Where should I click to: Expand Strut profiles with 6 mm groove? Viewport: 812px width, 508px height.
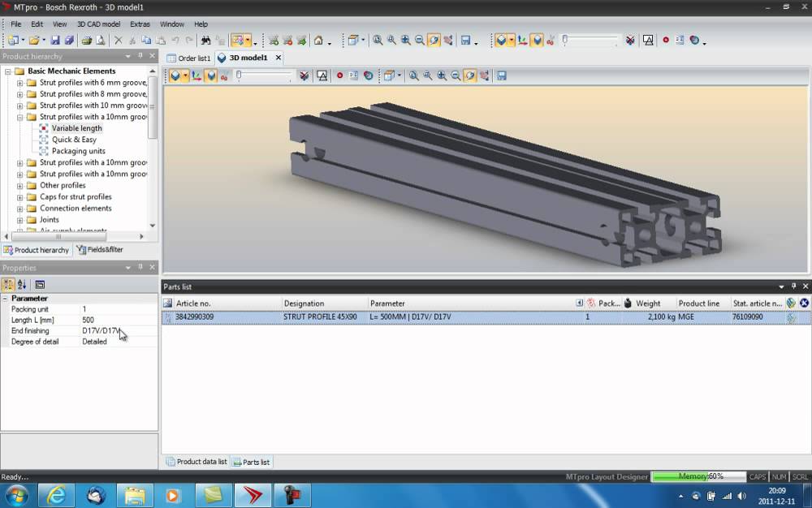[x=19, y=83]
